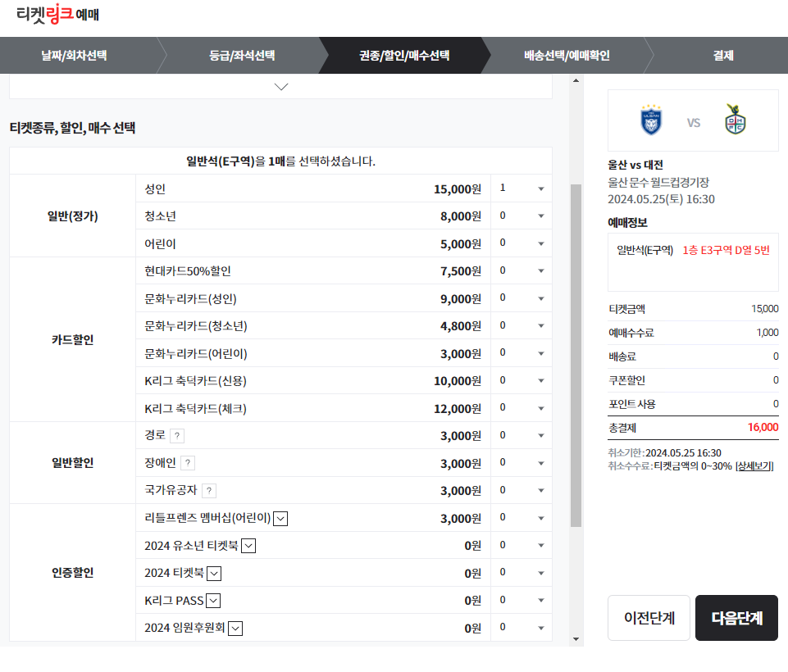Screen dimensions: 788x672
Task: Click the seat info 1층 E3구역 D열 5번
Action: (726, 250)
